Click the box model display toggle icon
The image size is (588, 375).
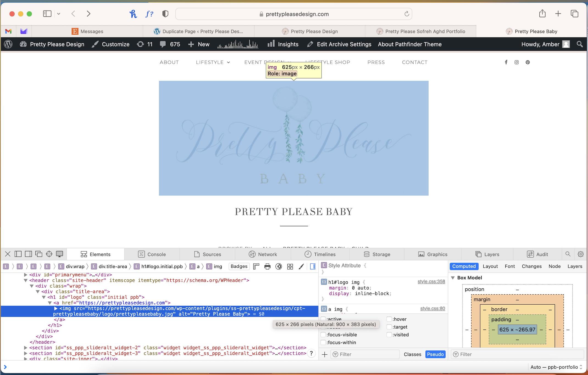[x=312, y=266]
